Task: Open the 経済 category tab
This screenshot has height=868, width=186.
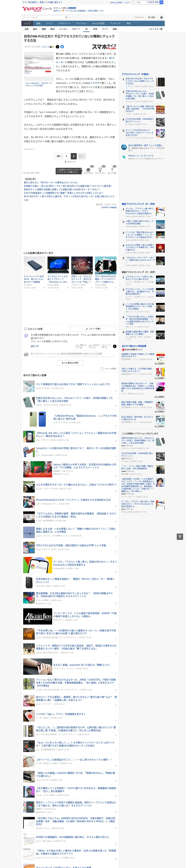Action: point(52,29)
